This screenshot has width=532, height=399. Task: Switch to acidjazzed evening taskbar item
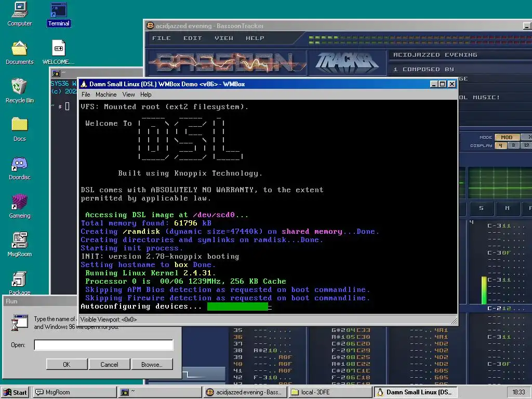coord(245,392)
